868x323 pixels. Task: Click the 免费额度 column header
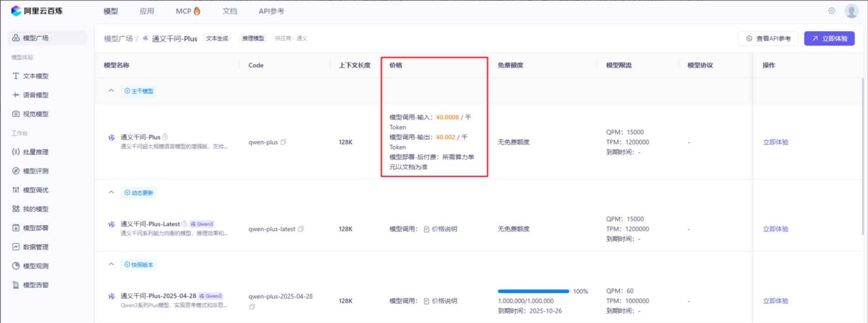point(510,65)
